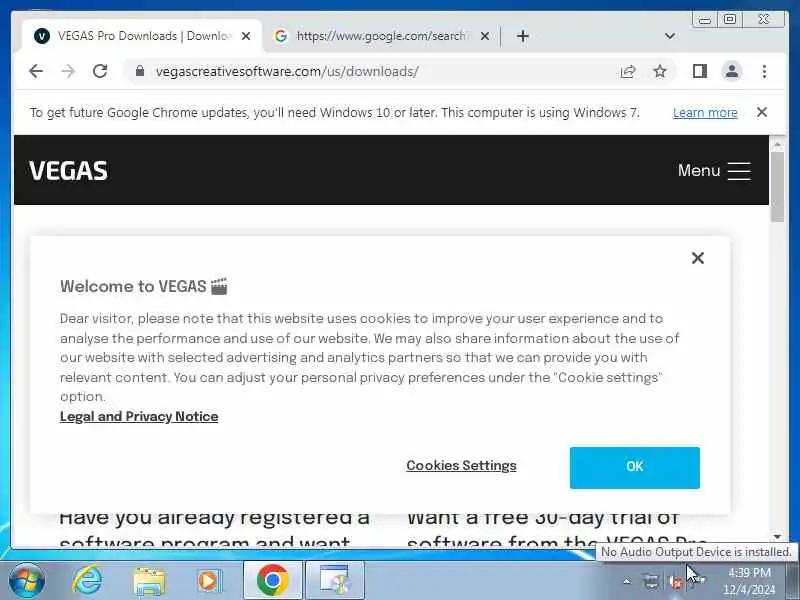Image resolution: width=800 pixels, height=600 pixels.
Task: Open Windows Media Player from taskbar
Action: coord(209,581)
